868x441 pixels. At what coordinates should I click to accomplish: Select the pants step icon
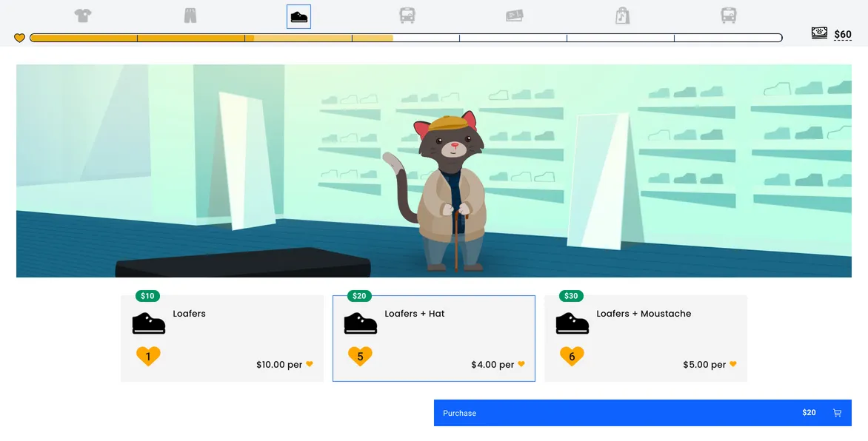pos(190,16)
